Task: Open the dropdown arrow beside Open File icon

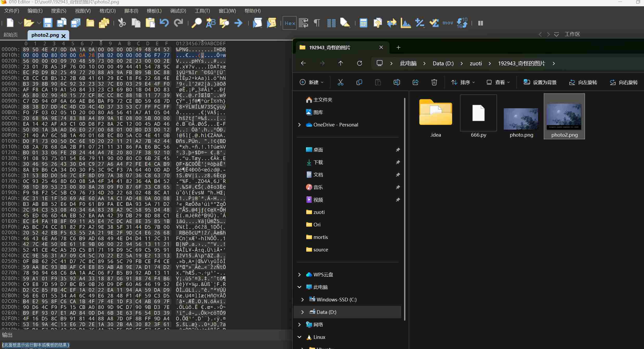Action: [39, 23]
